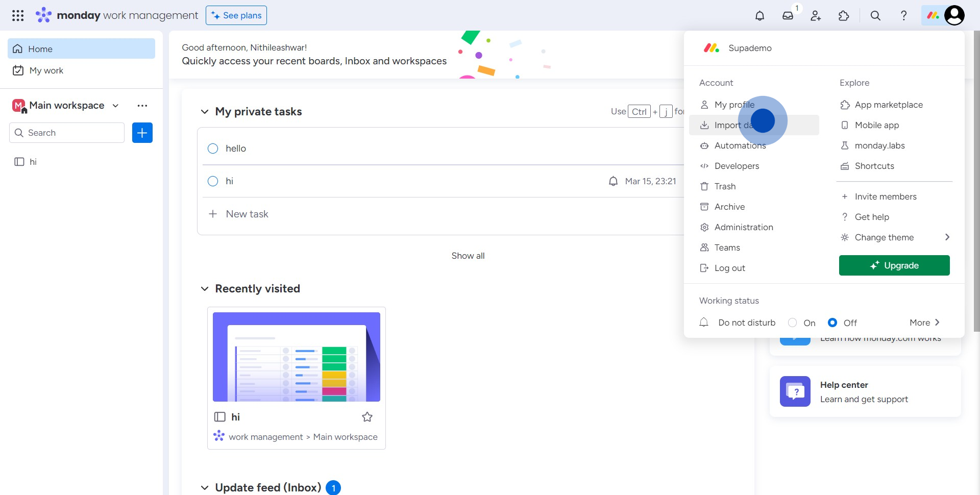Image resolution: width=980 pixels, height=495 pixels.
Task: Expand Change theme submenu
Action: [x=947, y=237]
